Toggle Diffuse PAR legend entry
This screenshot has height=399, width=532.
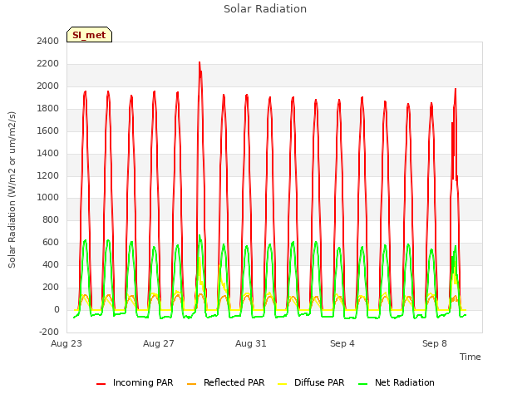coord(311,382)
